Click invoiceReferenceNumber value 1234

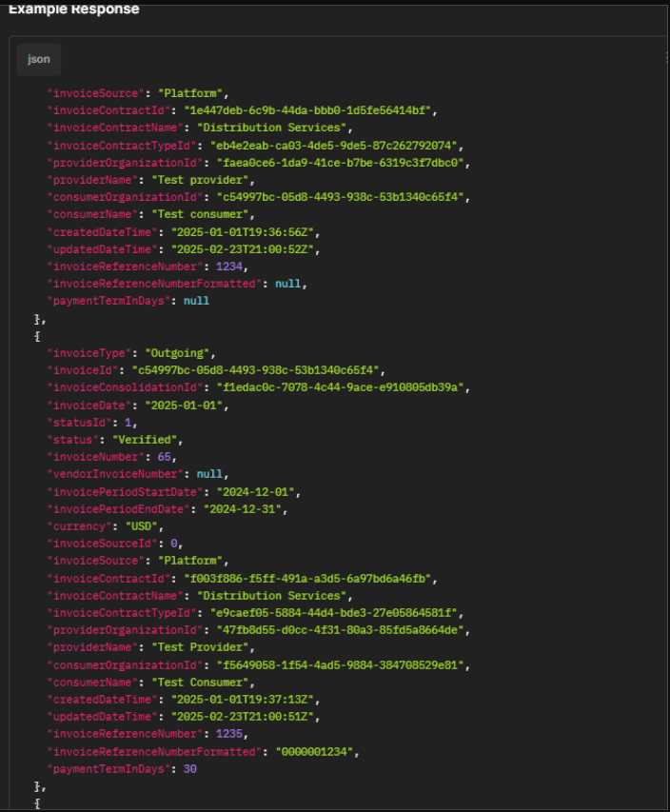[x=229, y=267]
